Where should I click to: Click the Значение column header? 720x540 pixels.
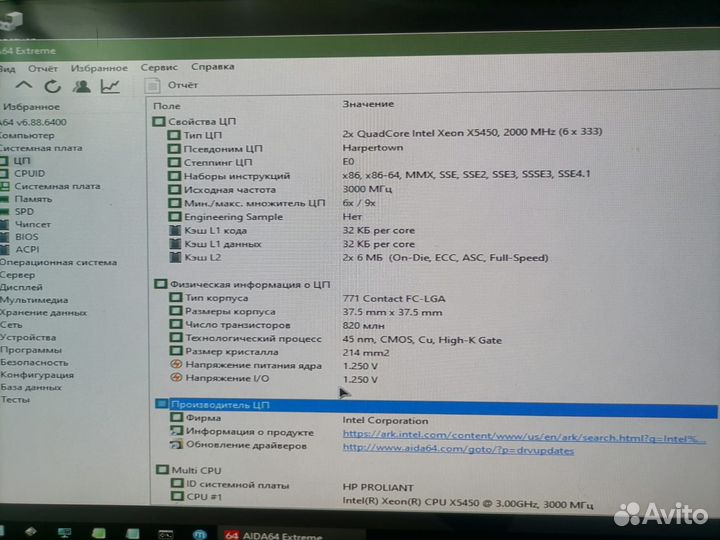(368, 104)
